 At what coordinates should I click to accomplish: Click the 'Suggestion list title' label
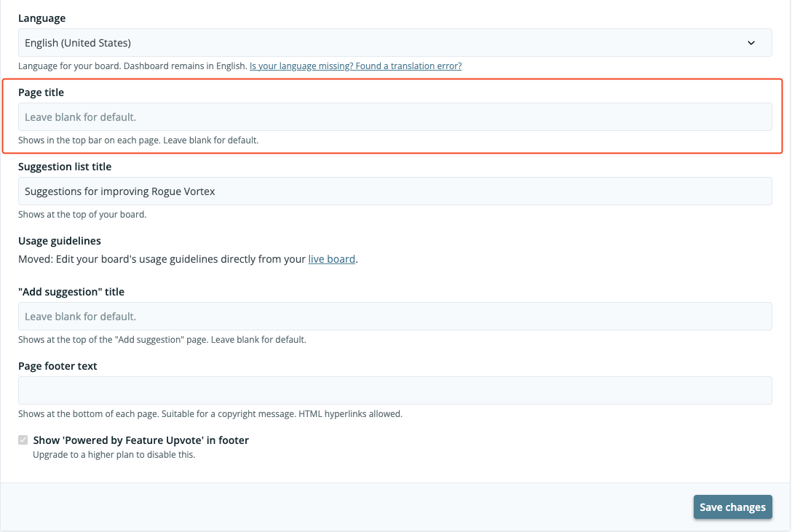click(65, 167)
